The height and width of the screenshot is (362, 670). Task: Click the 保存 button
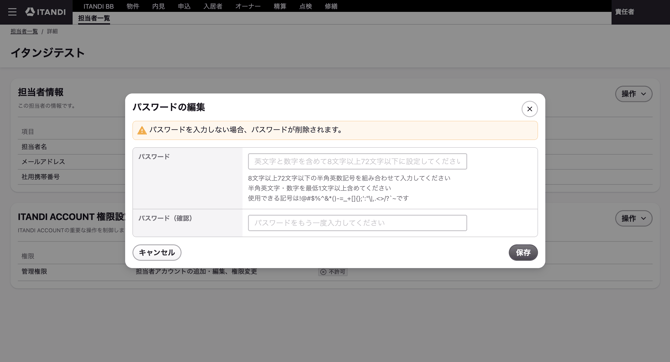point(523,253)
